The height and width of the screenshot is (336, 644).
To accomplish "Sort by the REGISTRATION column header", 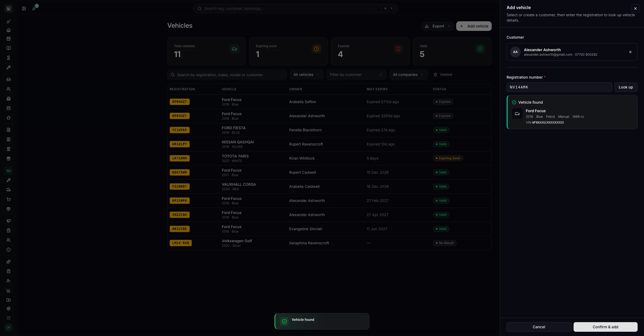I will tap(182, 89).
